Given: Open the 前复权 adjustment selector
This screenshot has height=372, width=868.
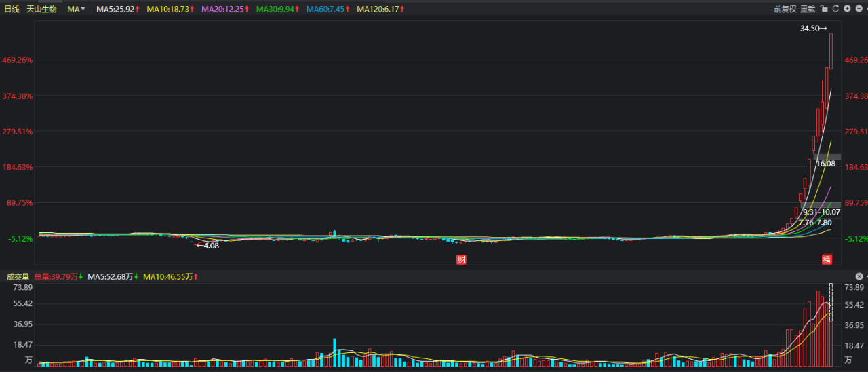Looking at the screenshot, I should pyautogui.click(x=785, y=9).
